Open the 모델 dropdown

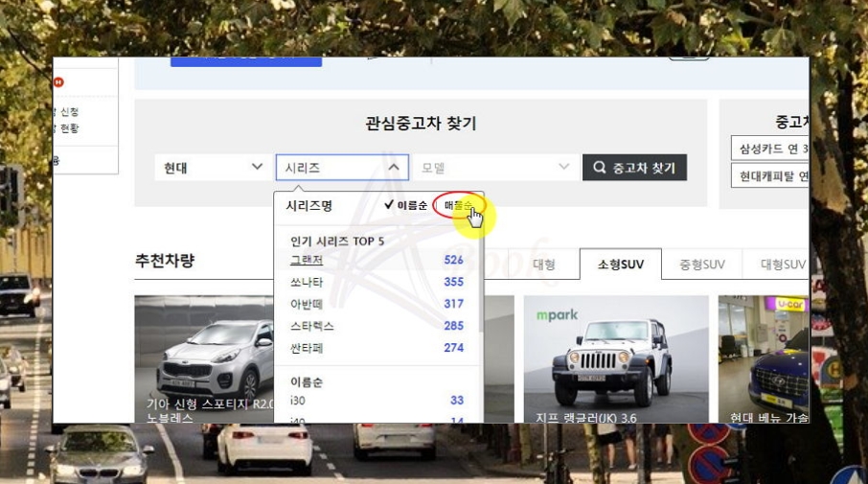495,167
